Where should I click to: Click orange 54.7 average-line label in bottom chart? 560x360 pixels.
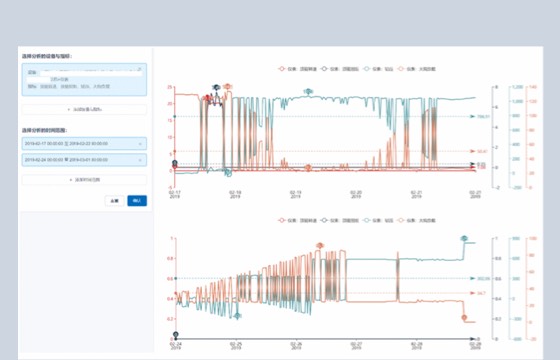pyautogui.click(x=481, y=293)
